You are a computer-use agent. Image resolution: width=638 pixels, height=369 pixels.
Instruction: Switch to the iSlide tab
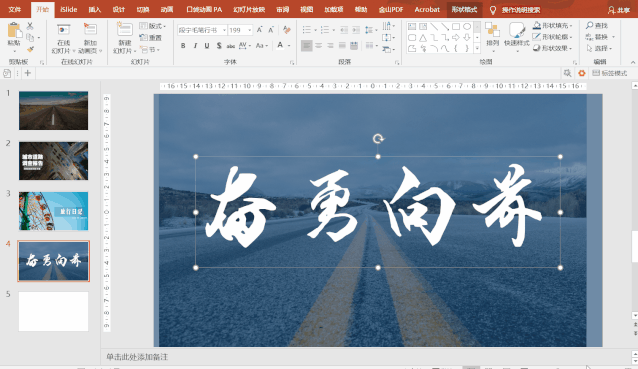[x=68, y=9]
